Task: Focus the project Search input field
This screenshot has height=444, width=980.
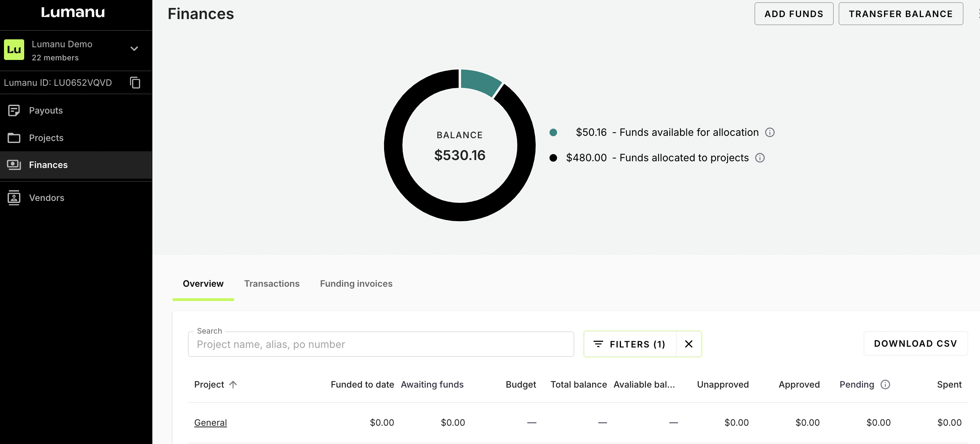Action: coord(380,344)
